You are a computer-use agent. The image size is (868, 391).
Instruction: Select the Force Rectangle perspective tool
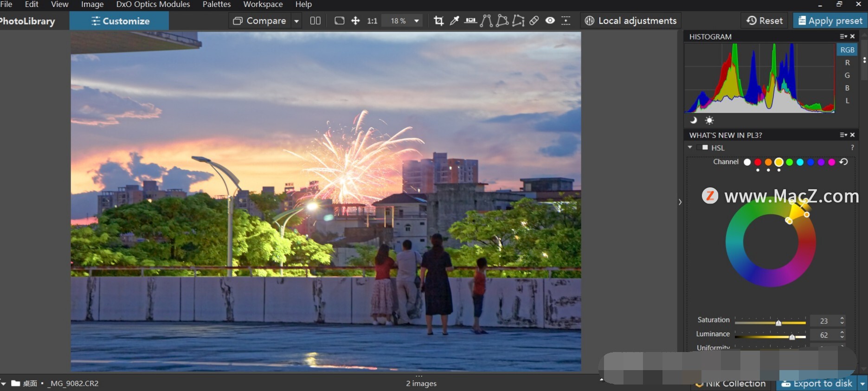[502, 21]
